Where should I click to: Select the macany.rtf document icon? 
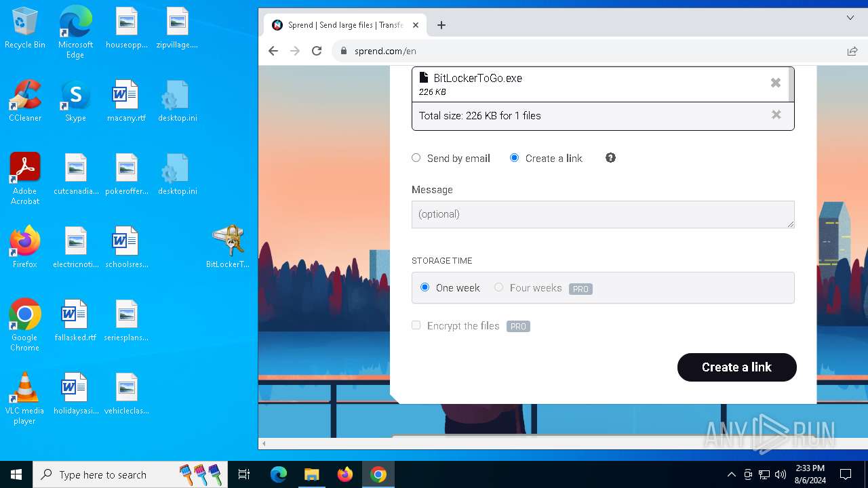126,102
